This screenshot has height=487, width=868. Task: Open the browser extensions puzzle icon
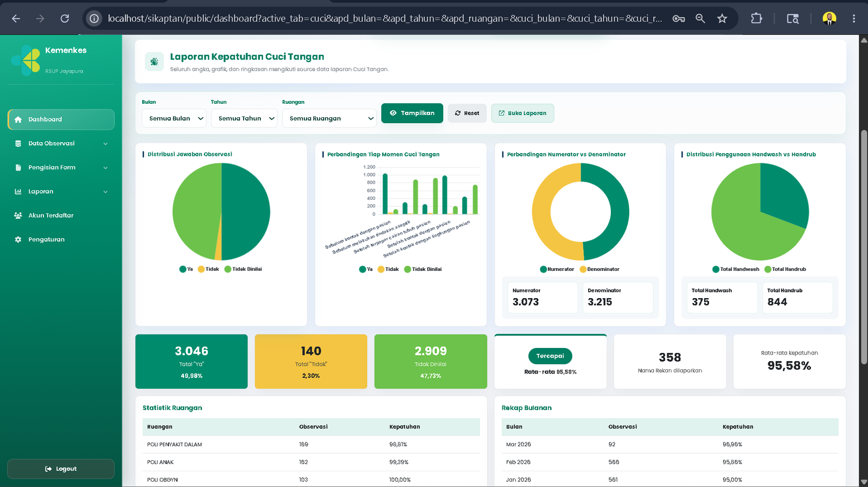(x=756, y=18)
